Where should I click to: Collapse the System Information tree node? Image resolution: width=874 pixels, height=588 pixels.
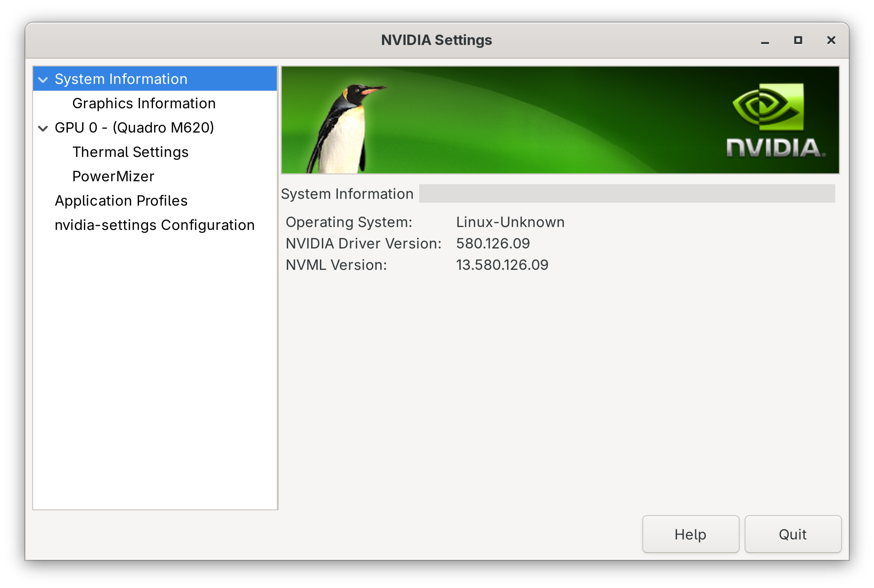click(x=43, y=80)
